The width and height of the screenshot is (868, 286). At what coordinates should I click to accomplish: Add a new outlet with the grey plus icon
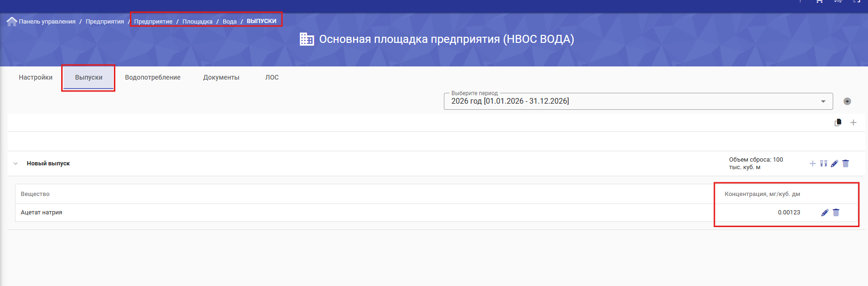(x=853, y=123)
